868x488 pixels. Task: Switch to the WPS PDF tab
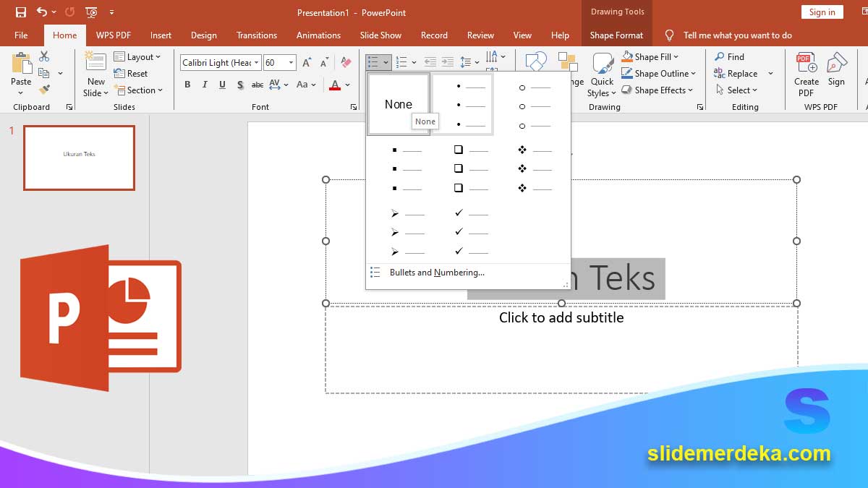point(114,35)
